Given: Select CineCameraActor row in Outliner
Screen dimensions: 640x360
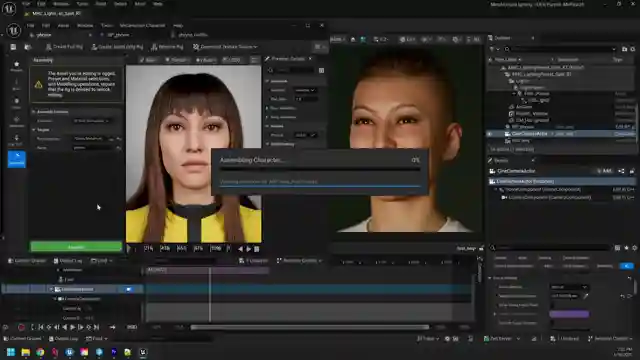Looking at the screenshot, I should (562, 133).
